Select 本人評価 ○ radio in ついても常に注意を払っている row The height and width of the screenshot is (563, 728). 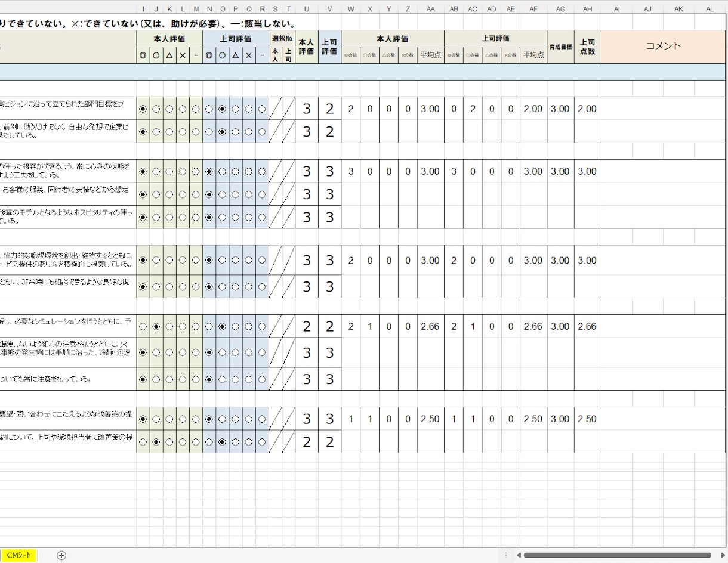tap(156, 379)
